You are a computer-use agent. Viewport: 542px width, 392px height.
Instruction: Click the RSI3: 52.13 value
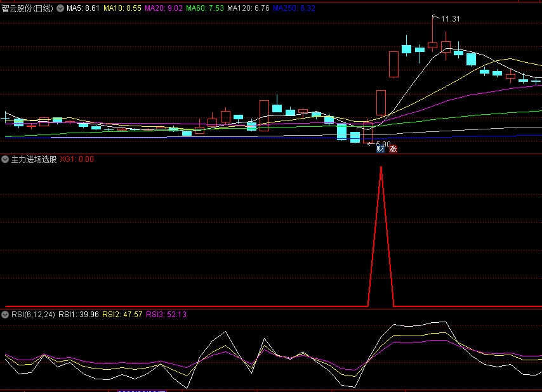point(166,315)
